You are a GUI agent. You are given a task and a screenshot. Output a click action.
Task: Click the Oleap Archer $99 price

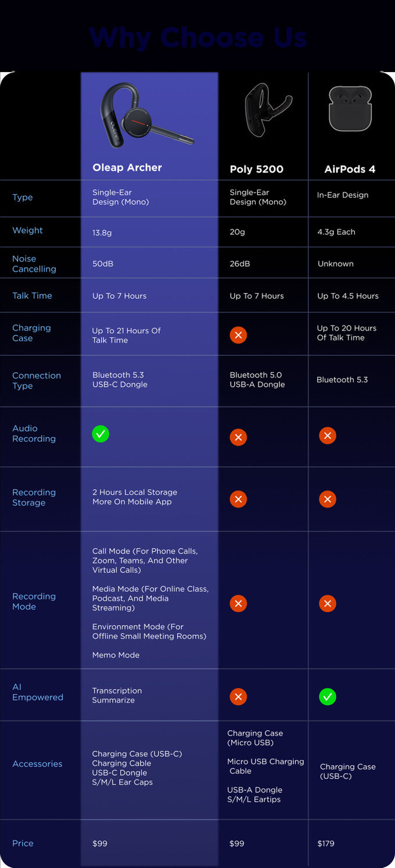tap(100, 843)
